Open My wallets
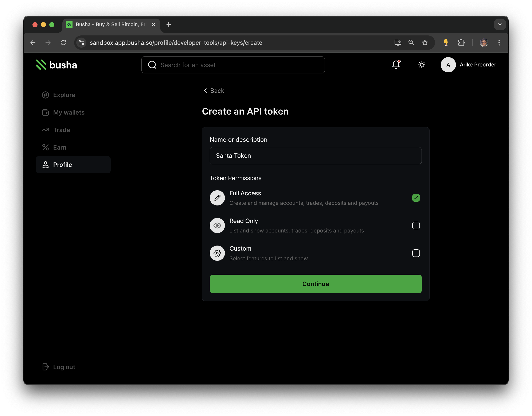 click(69, 112)
